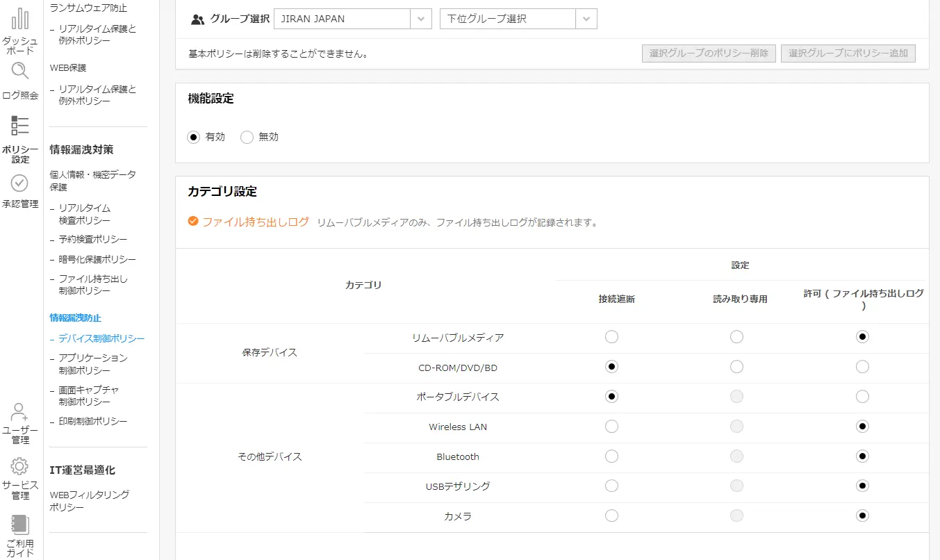Select the 無効 radio button
Image resolution: width=940 pixels, height=560 pixels.
247,138
